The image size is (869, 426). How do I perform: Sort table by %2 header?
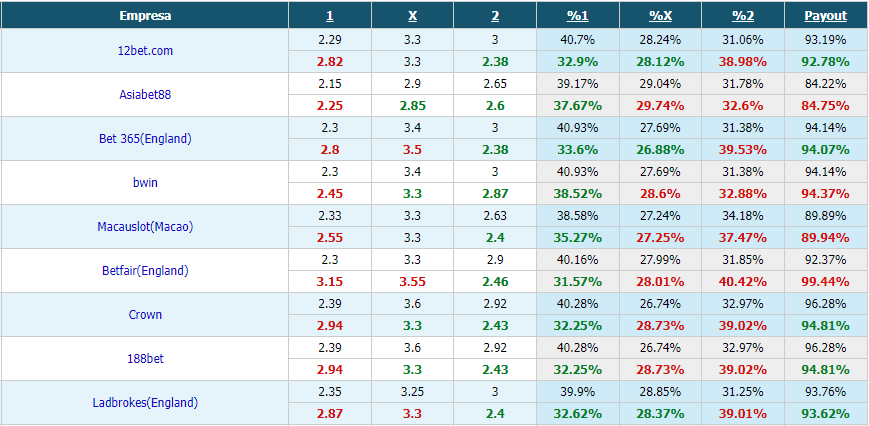coord(743,16)
